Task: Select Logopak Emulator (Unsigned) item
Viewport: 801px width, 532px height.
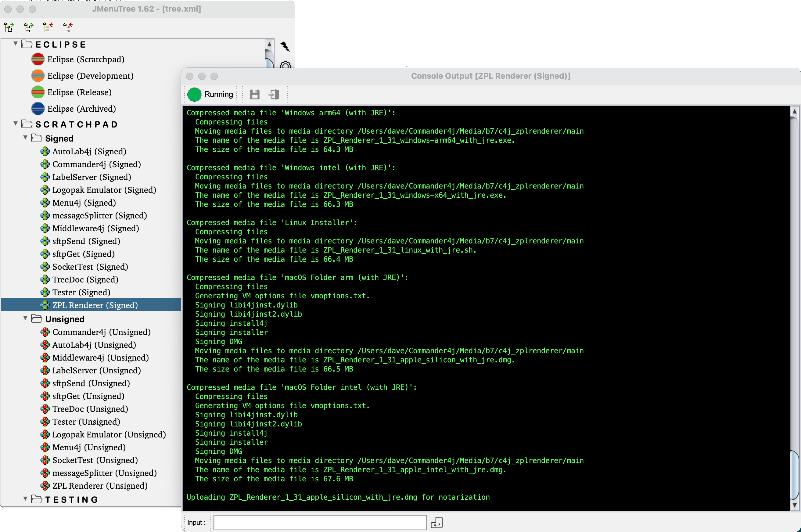Action: pyautogui.click(x=109, y=435)
